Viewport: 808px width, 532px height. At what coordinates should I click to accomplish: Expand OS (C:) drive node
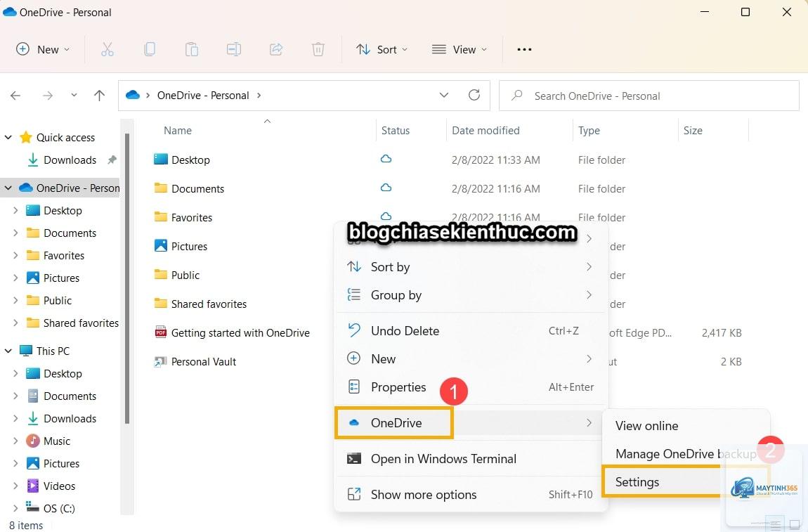15,508
